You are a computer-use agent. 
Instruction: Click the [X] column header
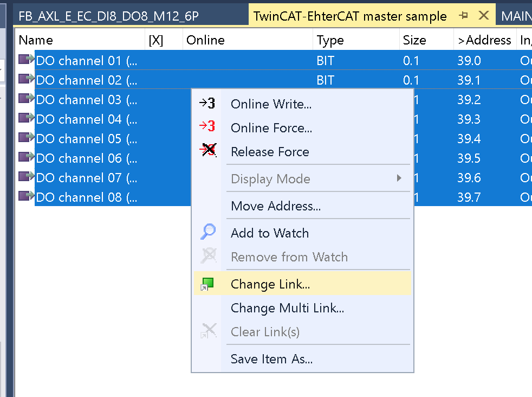click(x=164, y=40)
